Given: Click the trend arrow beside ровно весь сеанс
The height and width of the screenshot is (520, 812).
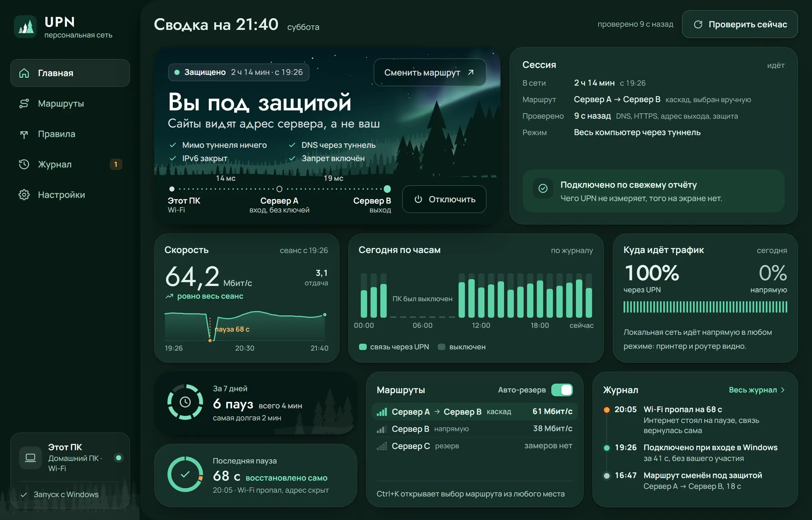Looking at the screenshot, I should coord(169,296).
